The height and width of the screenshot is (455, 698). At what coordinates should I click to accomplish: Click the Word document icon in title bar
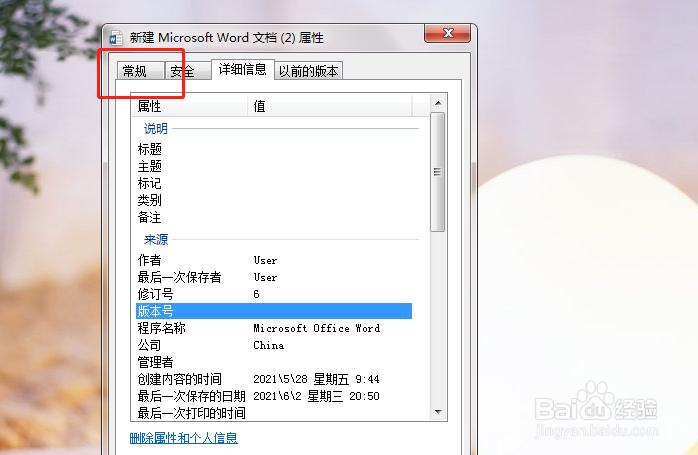[x=116, y=38]
